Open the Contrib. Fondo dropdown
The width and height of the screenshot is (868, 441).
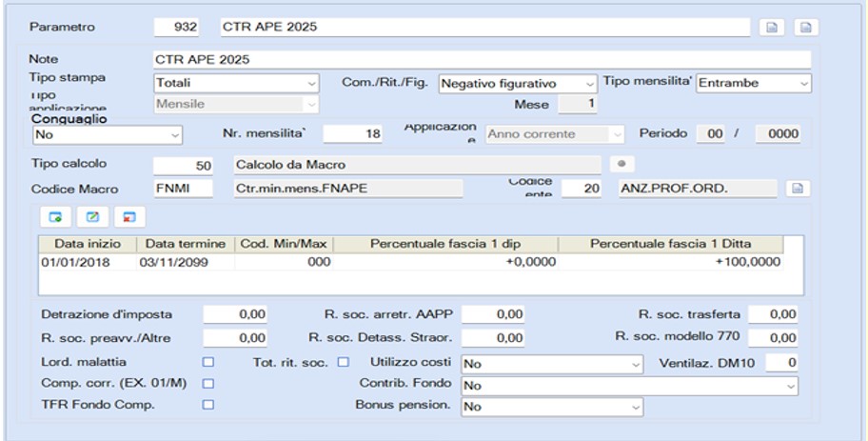click(630, 386)
